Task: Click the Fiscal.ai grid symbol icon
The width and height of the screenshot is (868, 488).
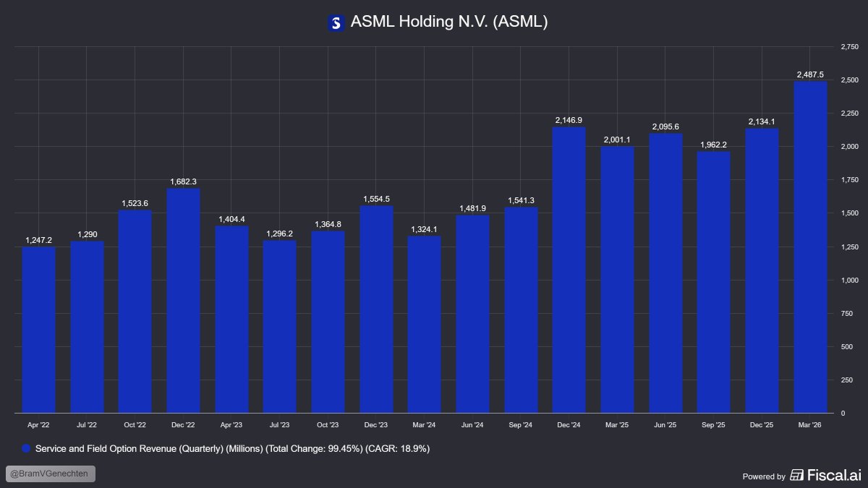Action: pos(796,476)
